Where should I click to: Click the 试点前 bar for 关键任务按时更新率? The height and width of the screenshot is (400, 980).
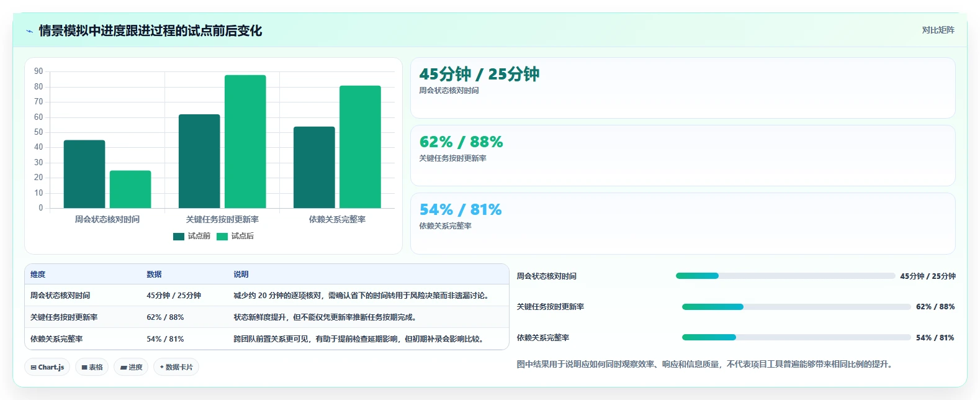[x=199, y=161]
